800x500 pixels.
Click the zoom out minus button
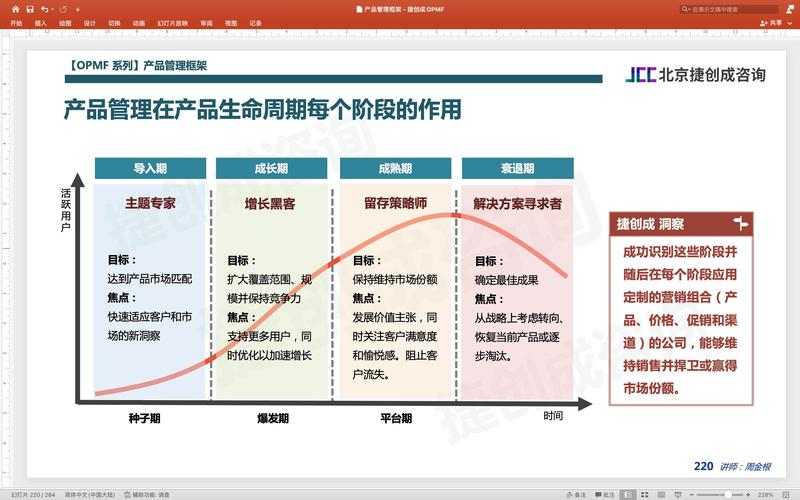point(692,494)
